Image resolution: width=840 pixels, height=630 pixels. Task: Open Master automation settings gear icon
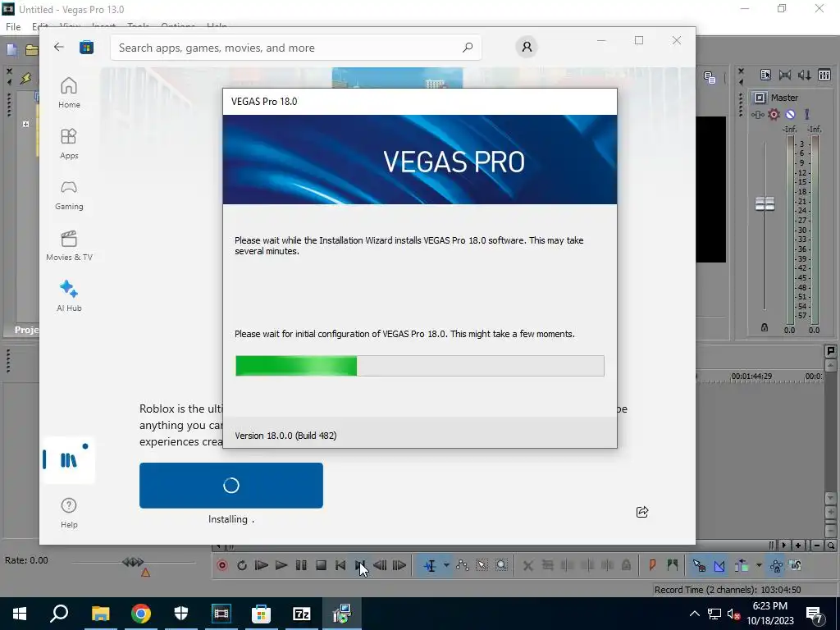[774, 114]
